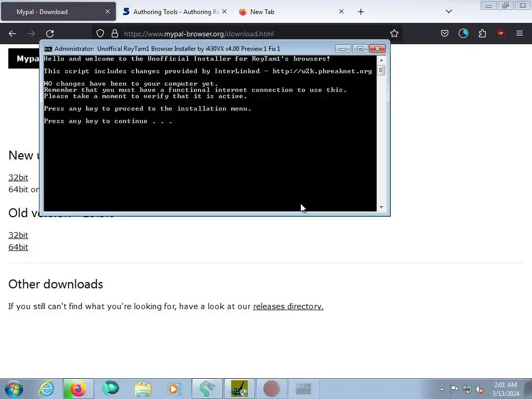Click the site padlock security icon
532x399 pixels.
115,34
